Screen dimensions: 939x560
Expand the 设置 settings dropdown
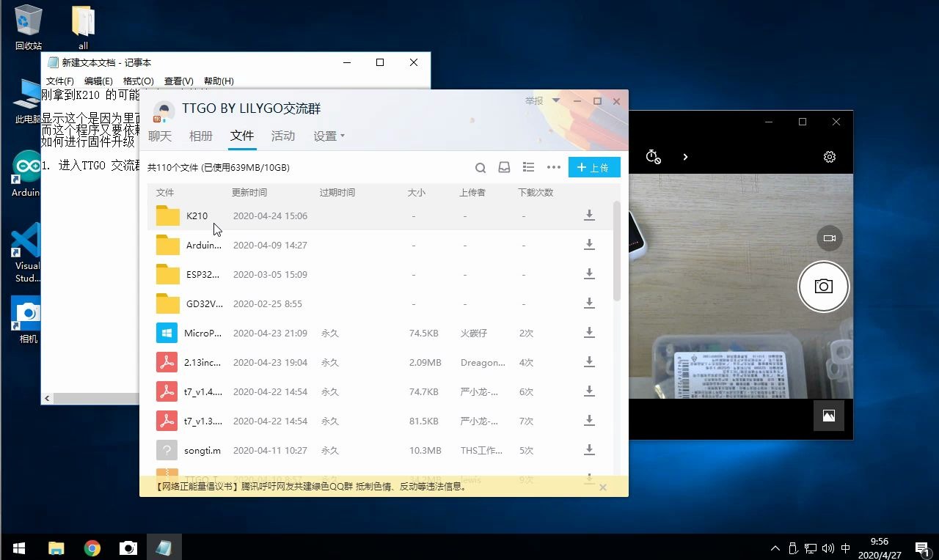[x=329, y=136]
